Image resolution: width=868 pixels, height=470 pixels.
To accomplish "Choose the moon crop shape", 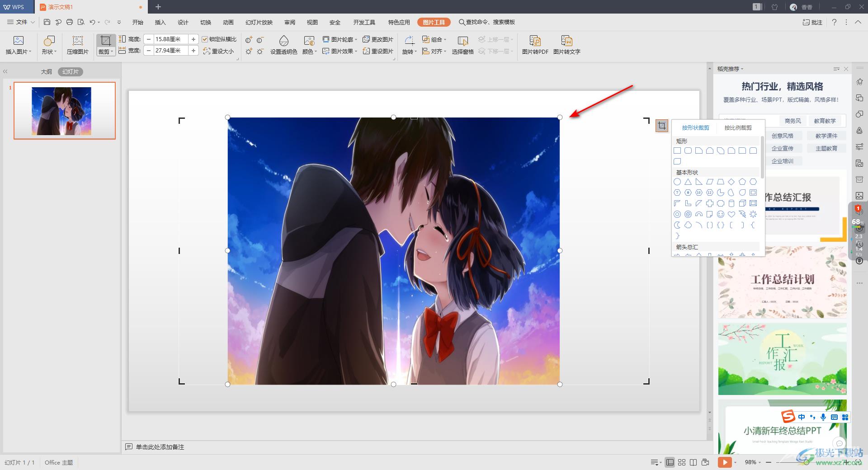I will (x=677, y=225).
